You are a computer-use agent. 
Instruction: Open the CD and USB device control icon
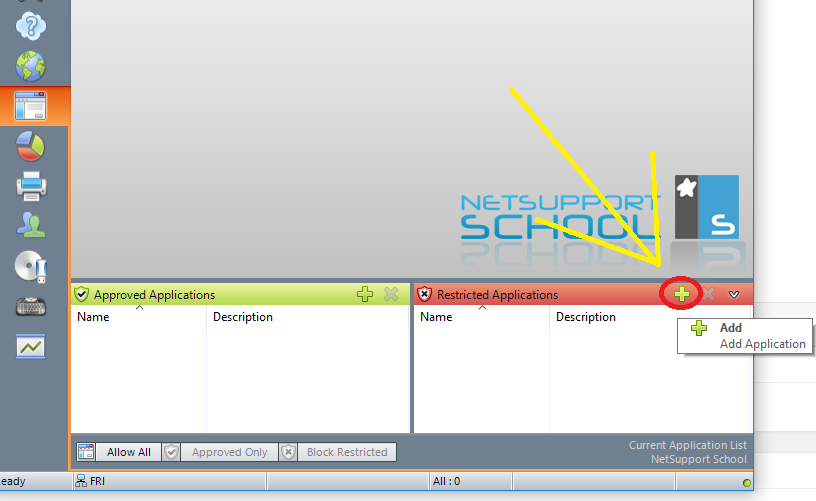pos(31,267)
